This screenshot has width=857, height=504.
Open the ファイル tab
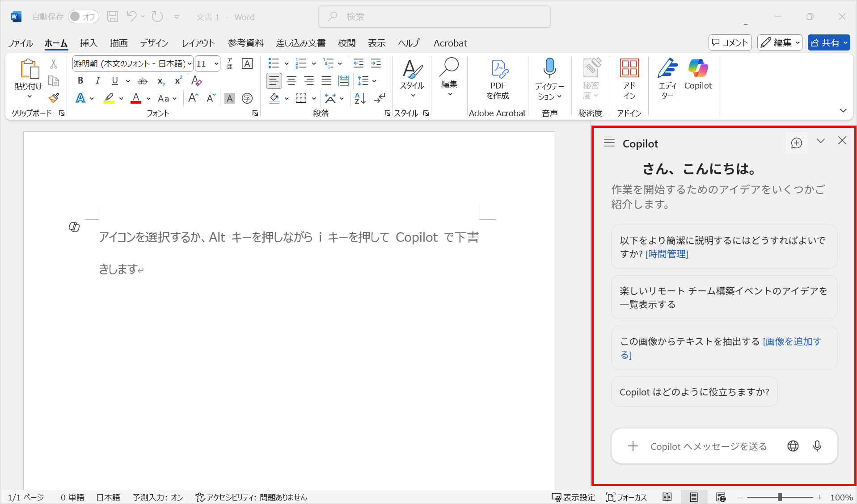[20, 43]
